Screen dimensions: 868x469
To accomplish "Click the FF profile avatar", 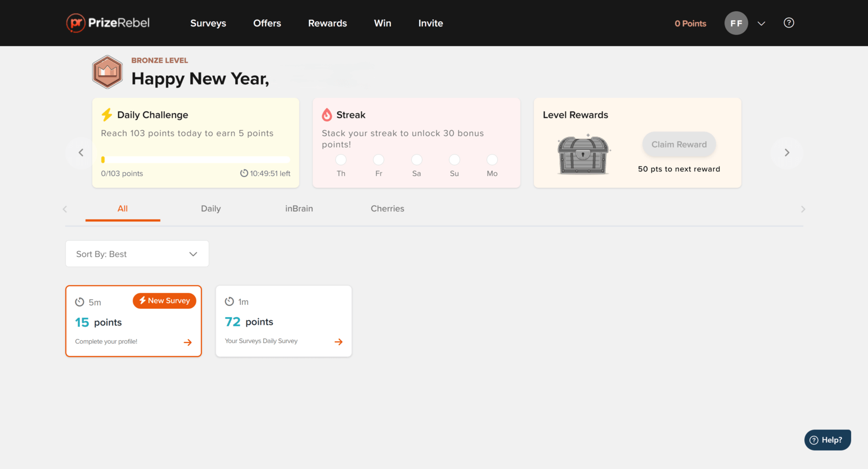I will 736,23.
